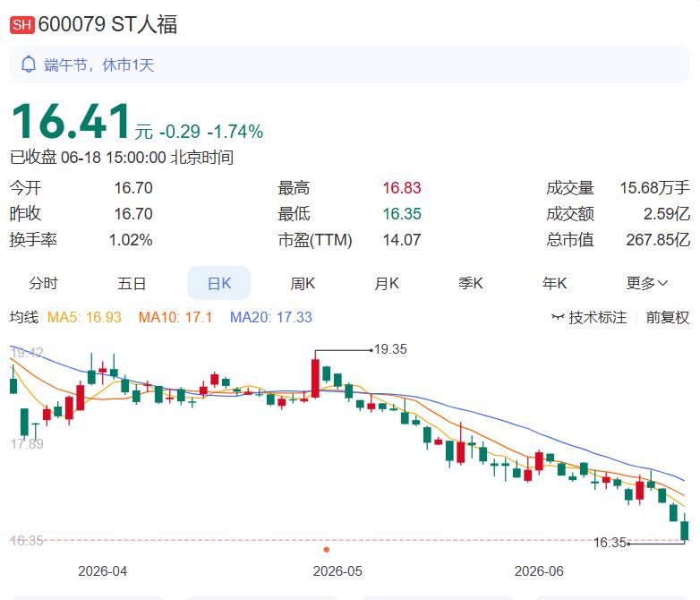Click the closing time 已收盘 06-18 text
The height and width of the screenshot is (600, 700).
click(122, 158)
